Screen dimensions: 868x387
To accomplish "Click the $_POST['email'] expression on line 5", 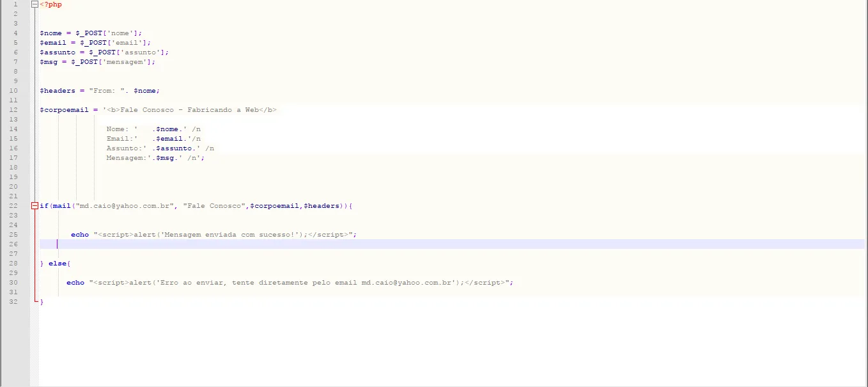I will coord(115,43).
